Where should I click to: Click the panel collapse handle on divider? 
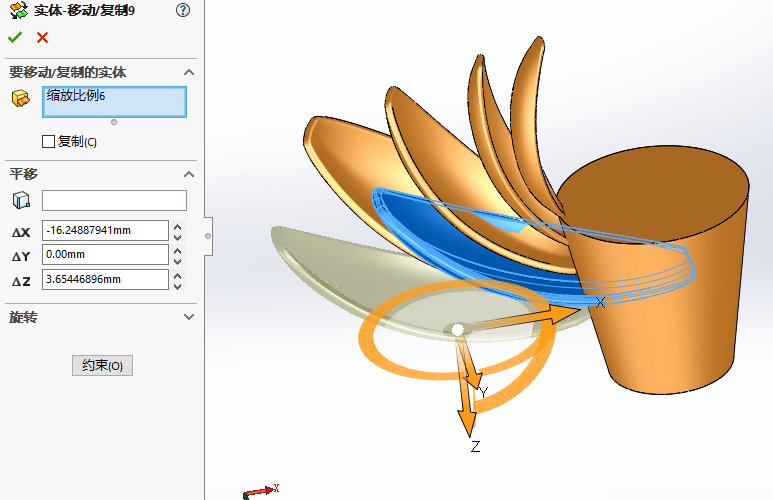point(208,236)
